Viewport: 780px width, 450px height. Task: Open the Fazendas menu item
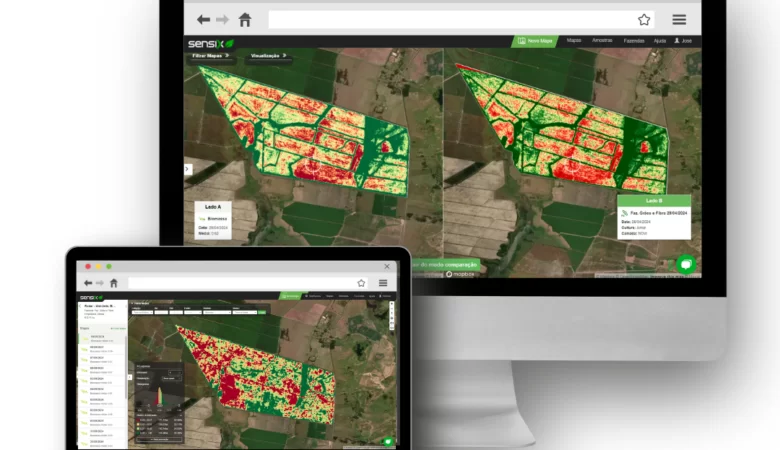[633, 41]
